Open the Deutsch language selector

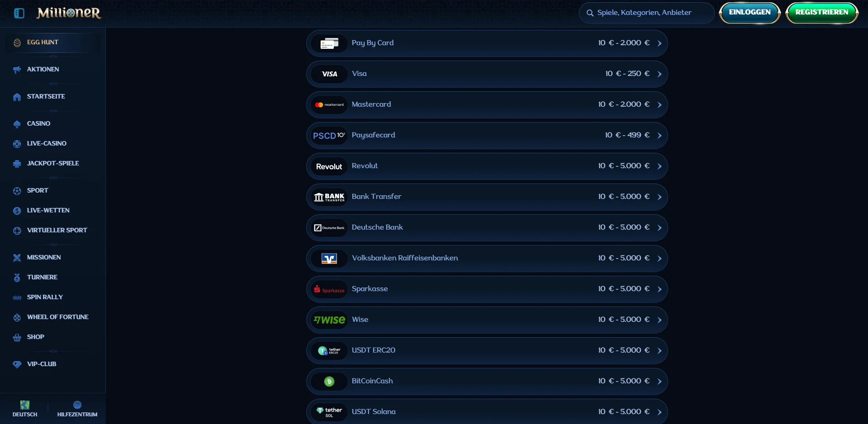(x=25, y=408)
